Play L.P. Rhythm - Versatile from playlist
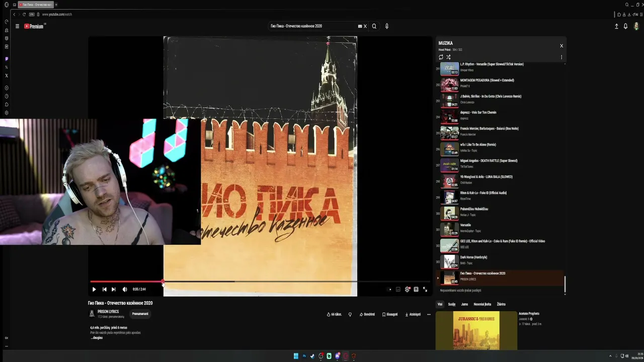 pos(500,68)
